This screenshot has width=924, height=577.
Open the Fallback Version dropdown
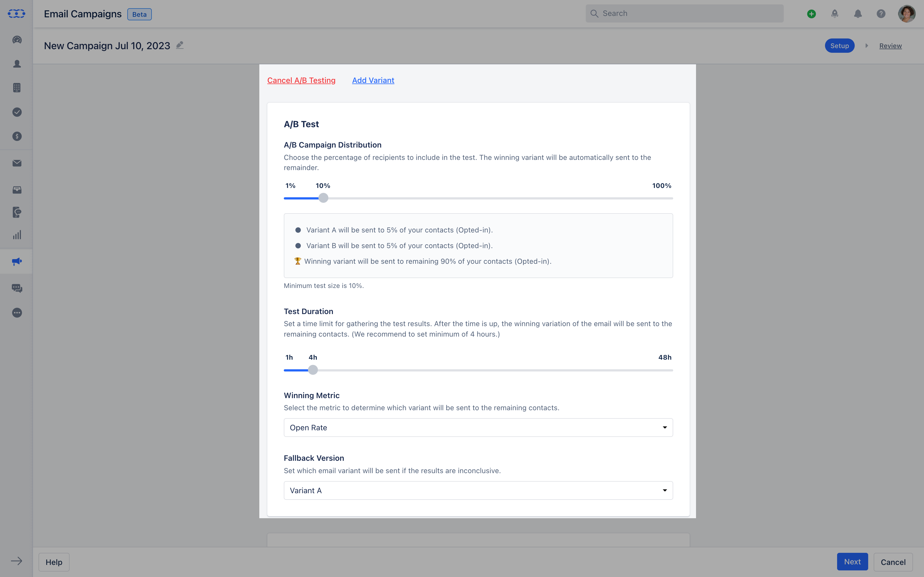coord(478,490)
